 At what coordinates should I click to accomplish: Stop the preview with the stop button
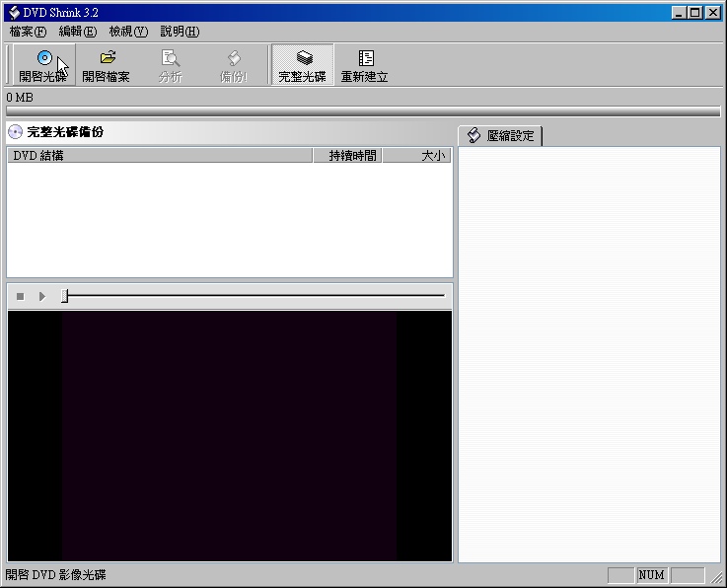point(20,296)
